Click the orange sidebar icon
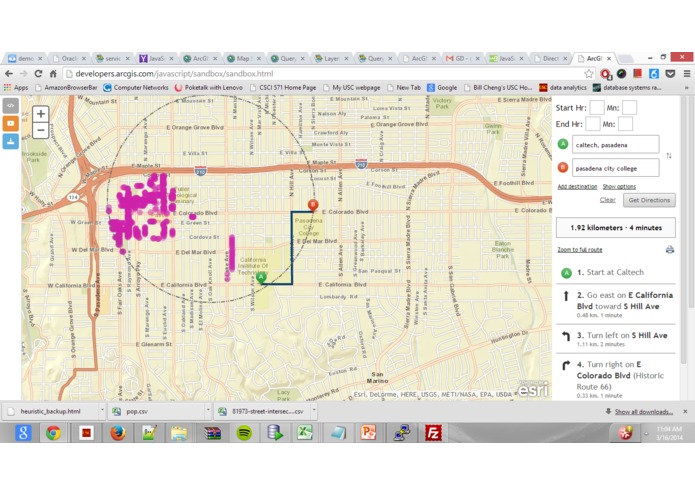 [x=11, y=123]
